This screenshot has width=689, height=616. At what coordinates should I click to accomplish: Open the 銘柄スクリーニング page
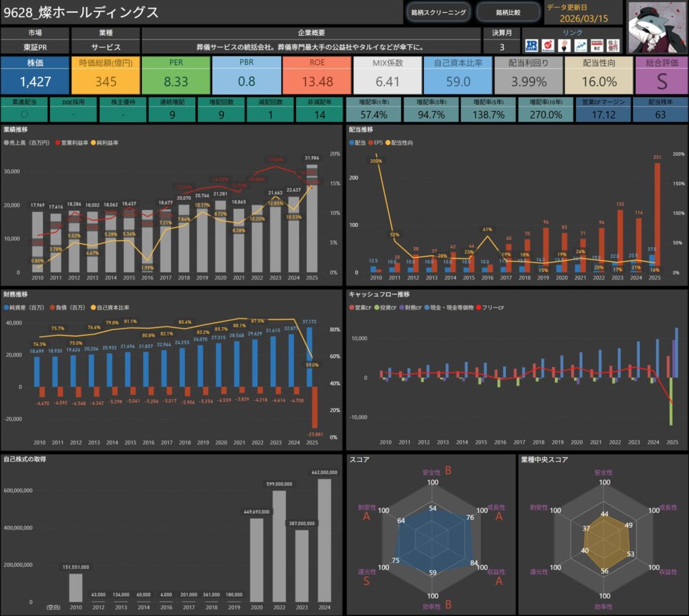437,12
